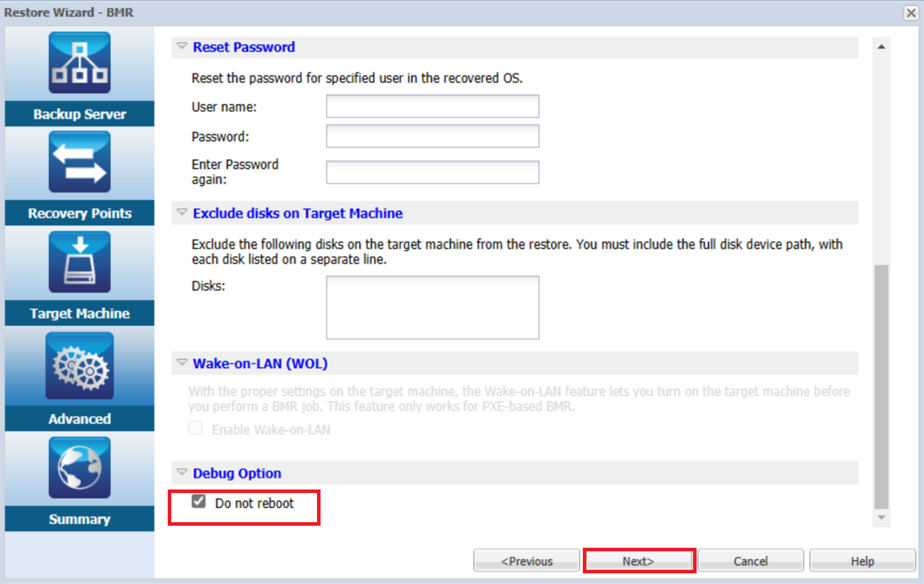Click the Backup Server network icon

(x=80, y=63)
